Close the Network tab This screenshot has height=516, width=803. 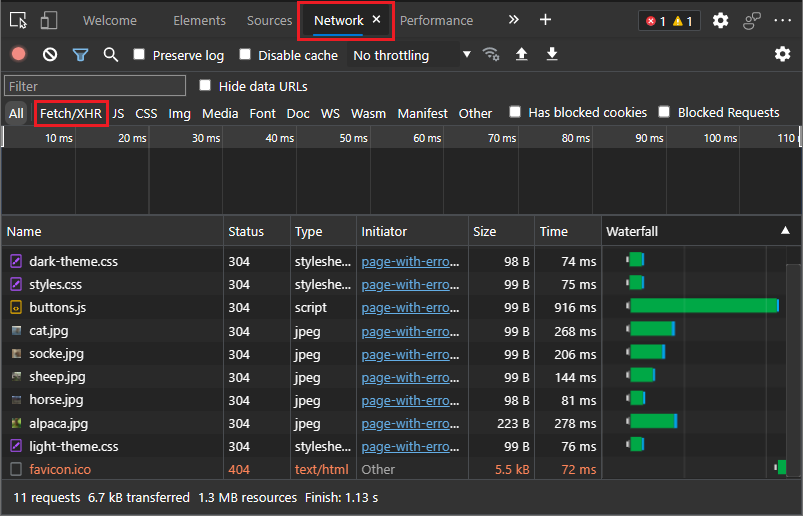[376, 19]
